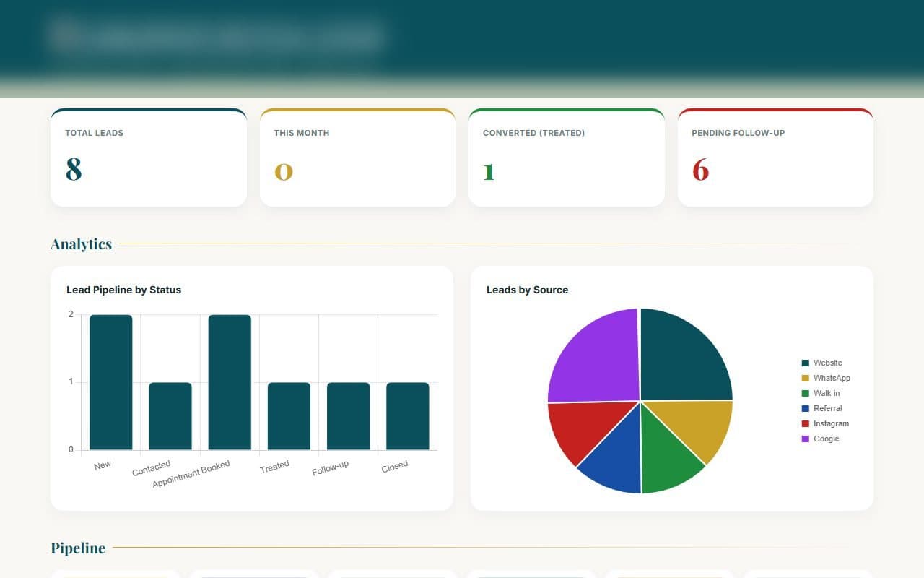This screenshot has width=924, height=578.
Task: Click the Contacted status bar
Action: click(x=170, y=416)
